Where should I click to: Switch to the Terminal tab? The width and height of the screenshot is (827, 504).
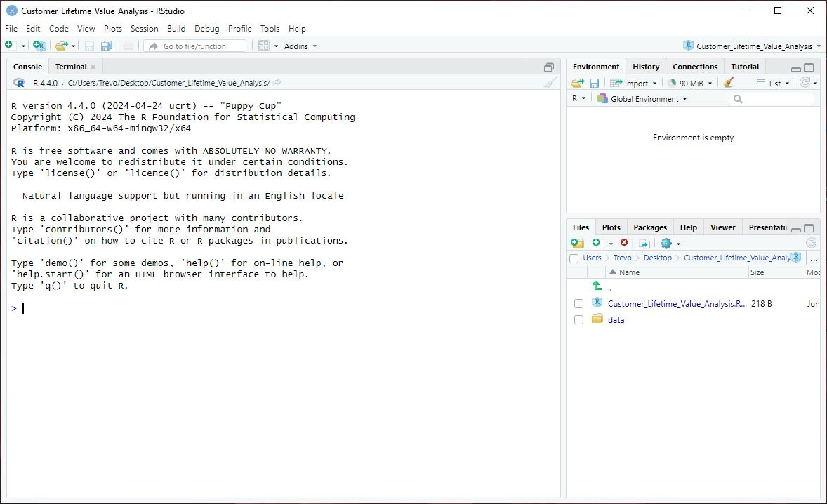(x=71, y=67)
